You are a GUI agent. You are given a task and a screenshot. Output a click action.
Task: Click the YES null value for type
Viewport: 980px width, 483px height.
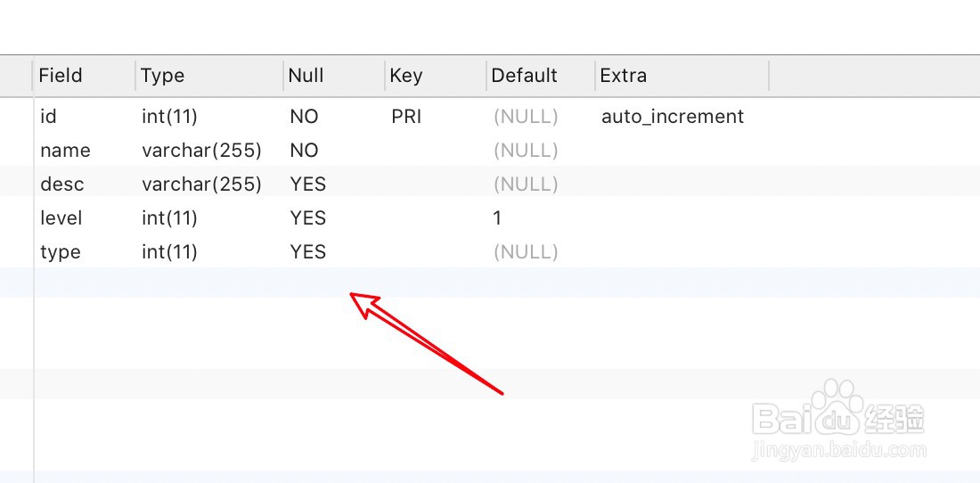click(x=307, y=252)
